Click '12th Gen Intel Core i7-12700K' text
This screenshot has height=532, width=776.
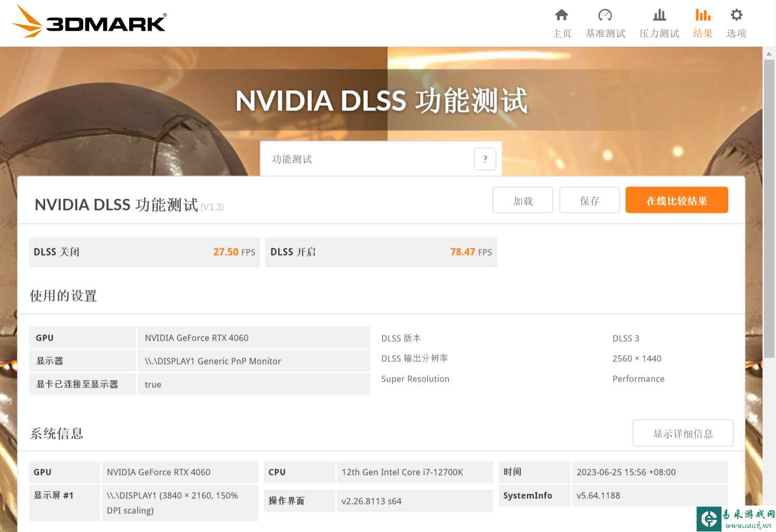[x=403, y=472]
